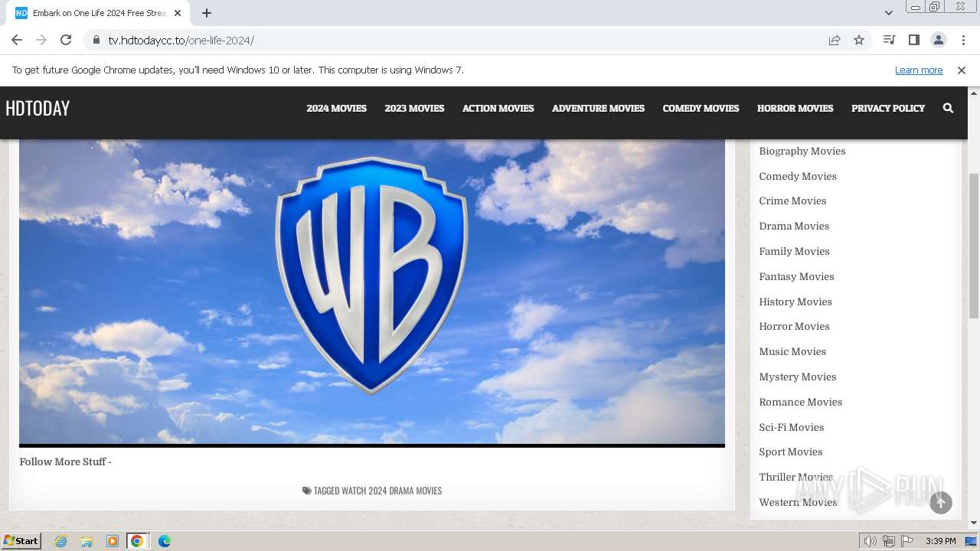Open the Privacy Policy menu item
This screenshot has width=980, height=551.
888,108
